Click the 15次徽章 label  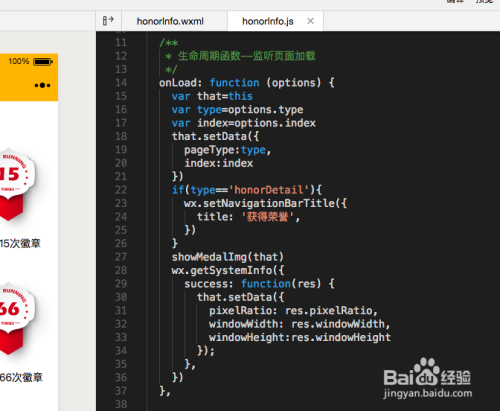click(20, 243)
